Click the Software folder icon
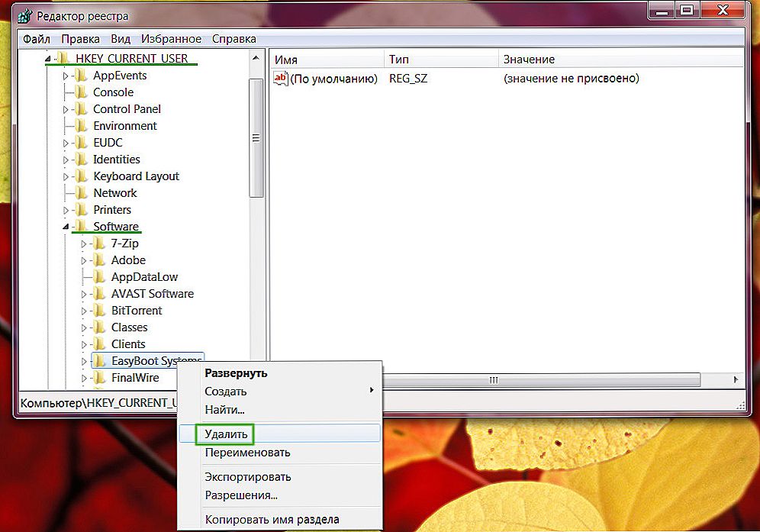The width and height of the screenshot is (760, 532). coord(82,226)
